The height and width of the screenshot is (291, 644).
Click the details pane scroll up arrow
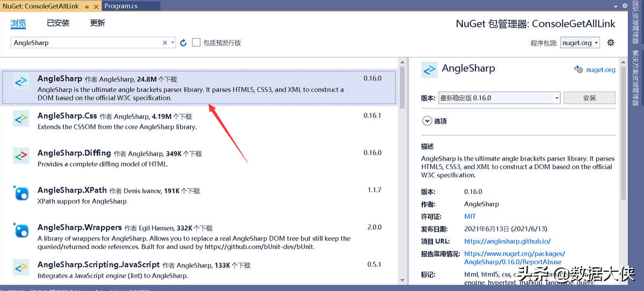coord(623,62)
